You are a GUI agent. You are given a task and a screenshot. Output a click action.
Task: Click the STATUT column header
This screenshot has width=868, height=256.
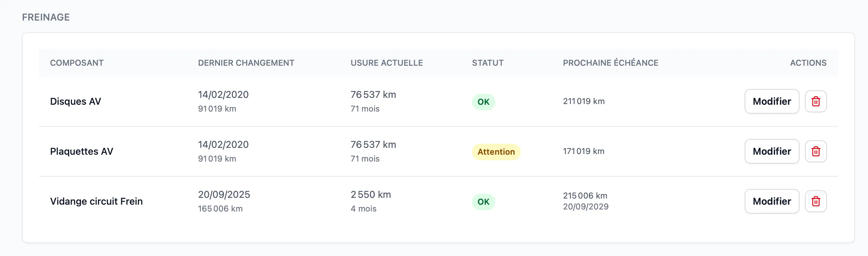[x=487, y=63]
